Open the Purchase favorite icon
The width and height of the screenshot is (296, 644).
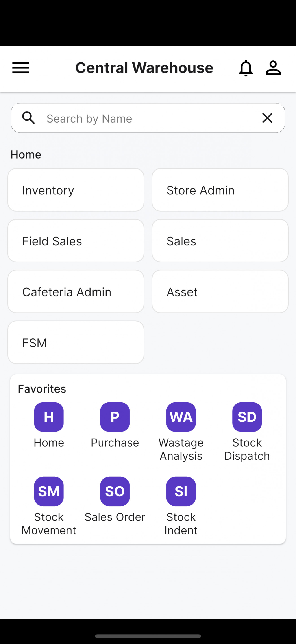pyautogui.click(x=115, y=417)
